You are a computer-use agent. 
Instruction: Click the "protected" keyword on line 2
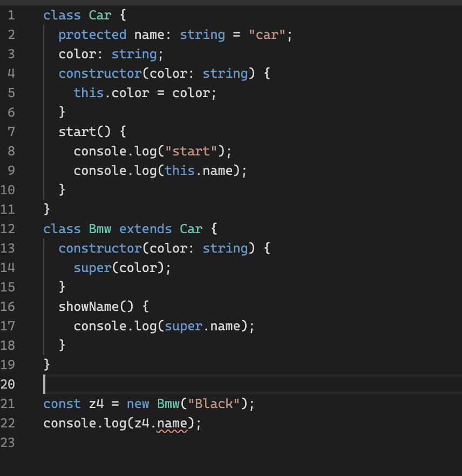[x=93, y=35]
